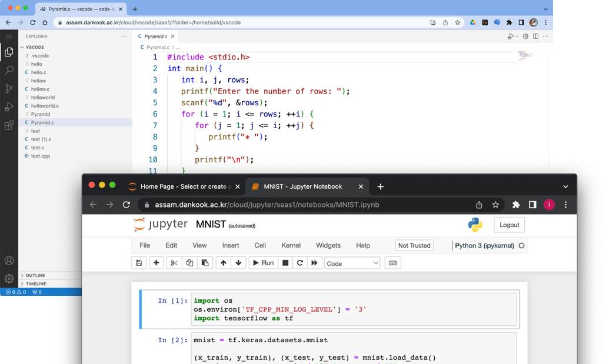Restart kernel and run all with fast-forward icon

tap(315, 263)
